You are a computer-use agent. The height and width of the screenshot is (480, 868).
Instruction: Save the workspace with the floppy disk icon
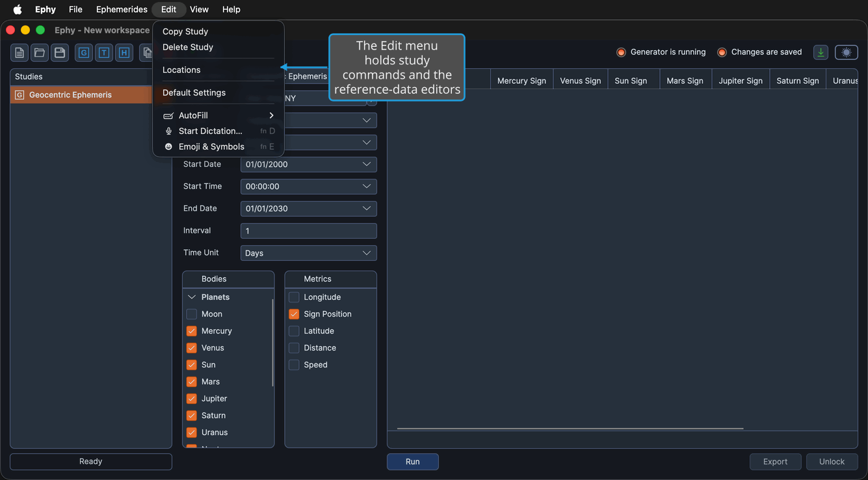pos(60,53)
